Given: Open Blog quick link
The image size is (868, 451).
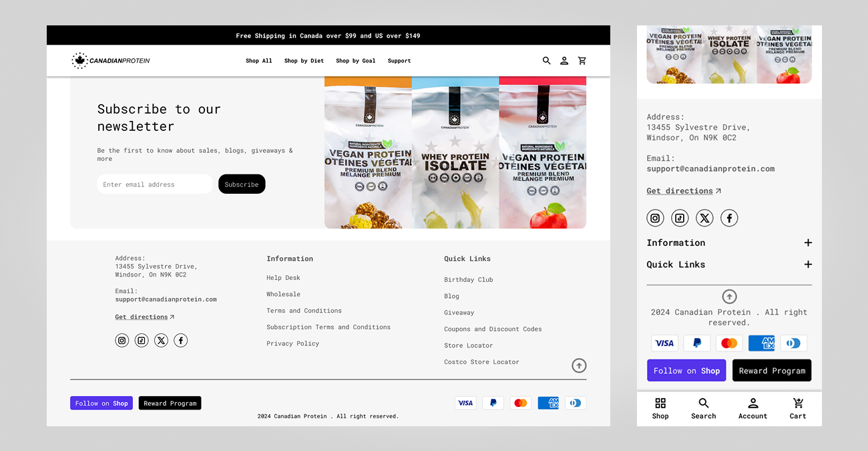Looking at the screenshot, I should click(452, 296).
